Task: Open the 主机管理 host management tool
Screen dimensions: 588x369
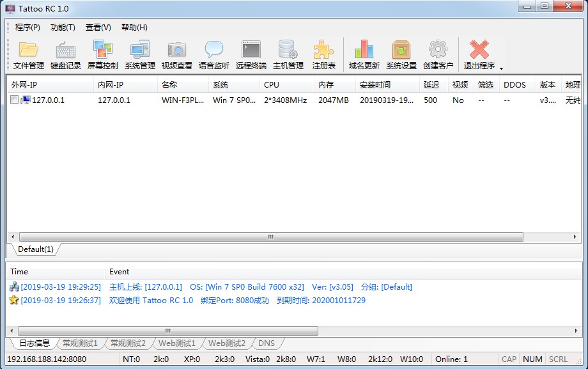Action: 288,55
